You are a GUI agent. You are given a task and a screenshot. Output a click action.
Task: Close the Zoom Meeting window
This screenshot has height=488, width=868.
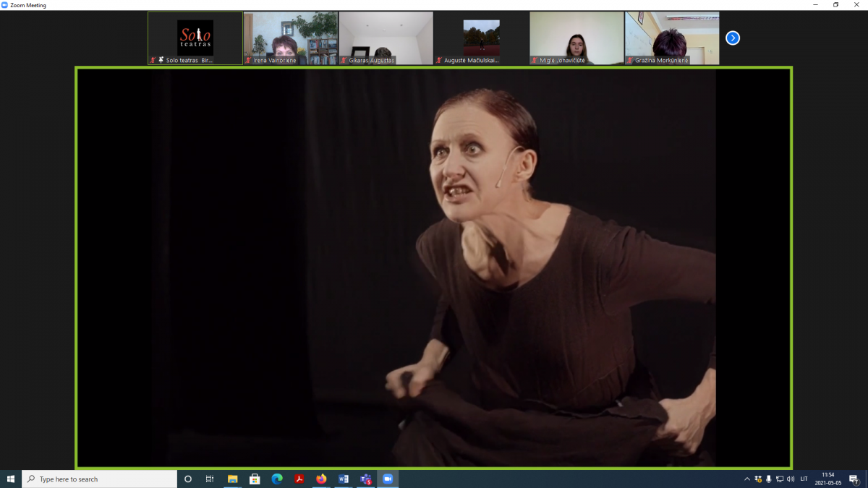857,5
